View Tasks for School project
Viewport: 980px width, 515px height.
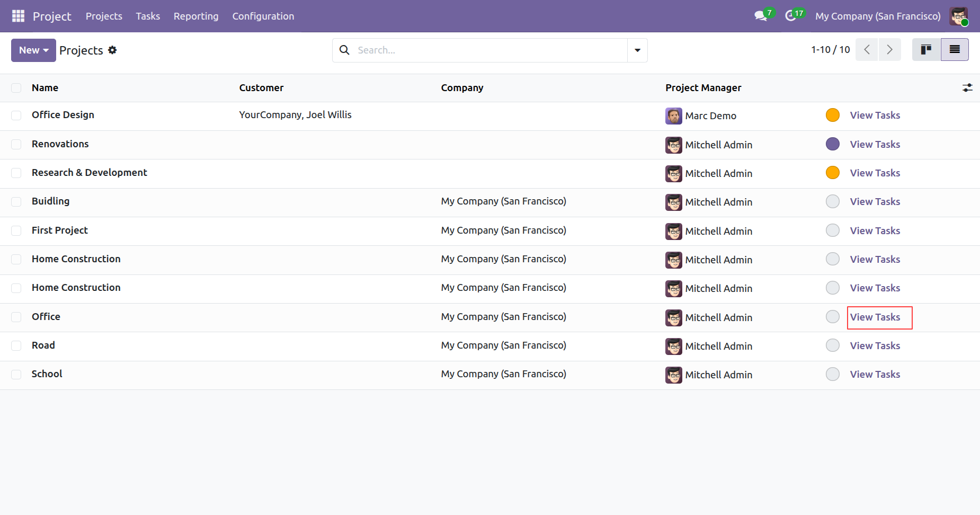(x=875, y=374)
